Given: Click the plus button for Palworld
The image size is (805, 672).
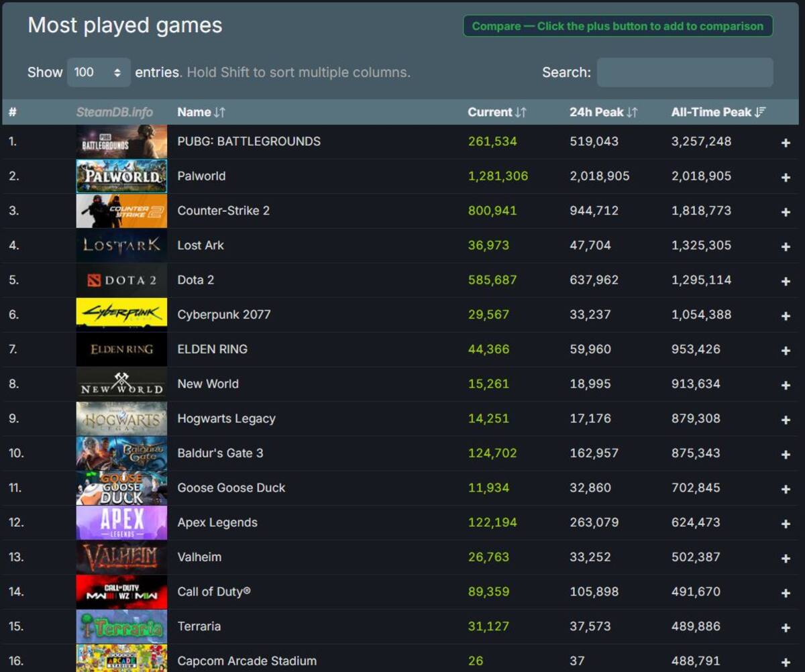Looking at the screenshot, I should (786, 178).
